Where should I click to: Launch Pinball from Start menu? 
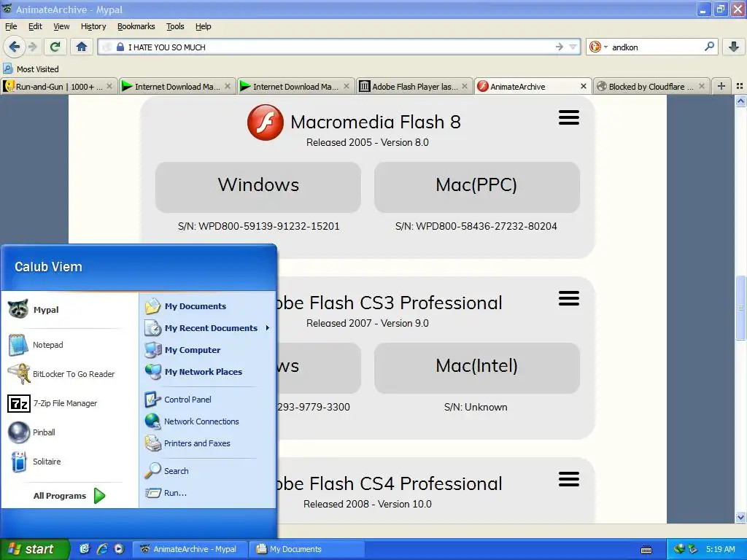tap(69, 432)
